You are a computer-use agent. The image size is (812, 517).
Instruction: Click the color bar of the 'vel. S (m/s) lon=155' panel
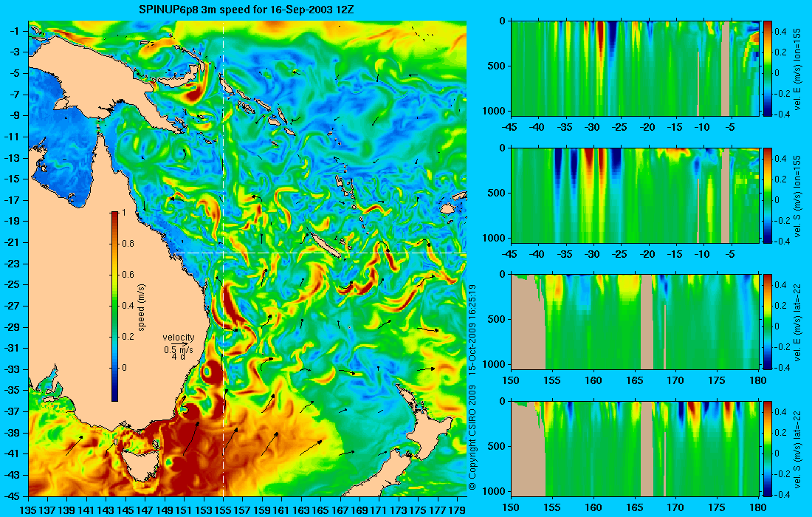768,195
